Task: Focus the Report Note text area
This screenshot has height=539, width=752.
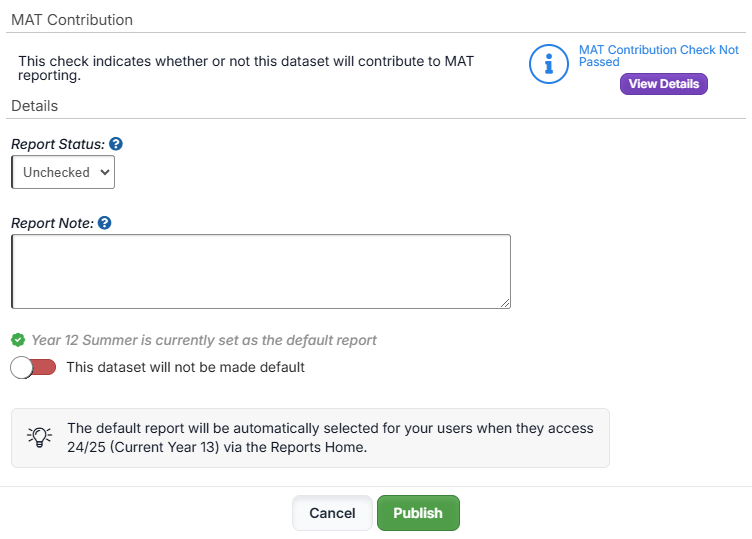Action: [x=260, y=271]
